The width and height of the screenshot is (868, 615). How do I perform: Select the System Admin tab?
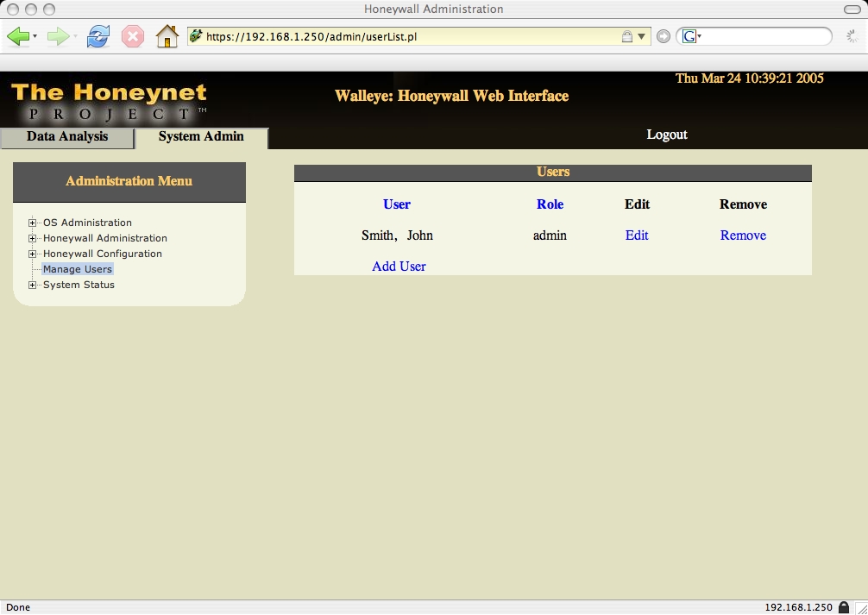202,137
